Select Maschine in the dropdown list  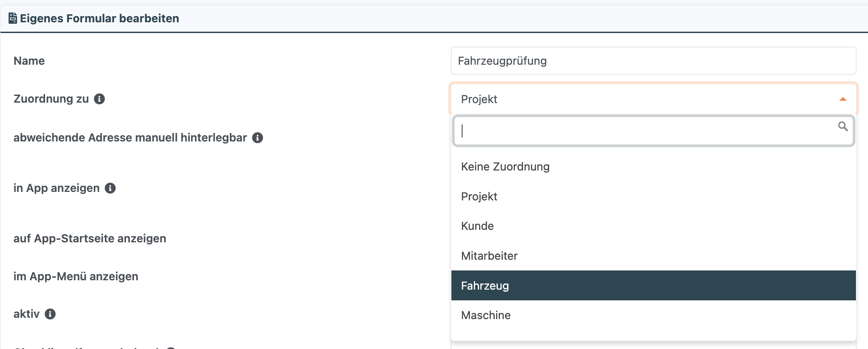click(486, 316)
